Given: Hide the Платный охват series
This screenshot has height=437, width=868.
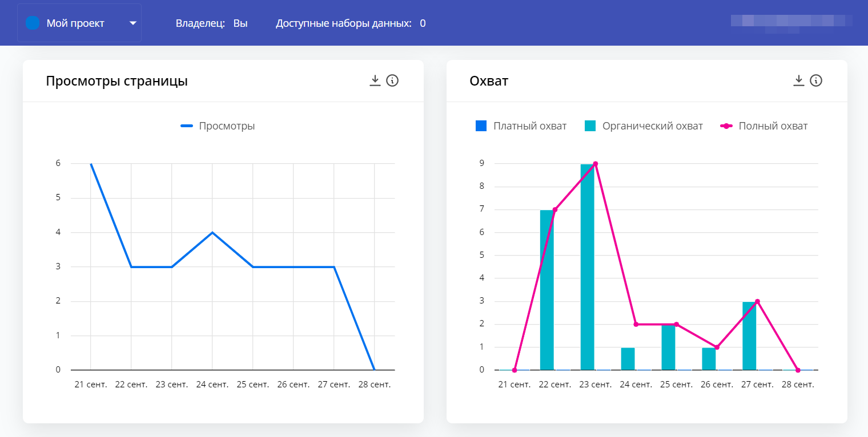Looking at the screenshot, I should (x=521, y=126).
